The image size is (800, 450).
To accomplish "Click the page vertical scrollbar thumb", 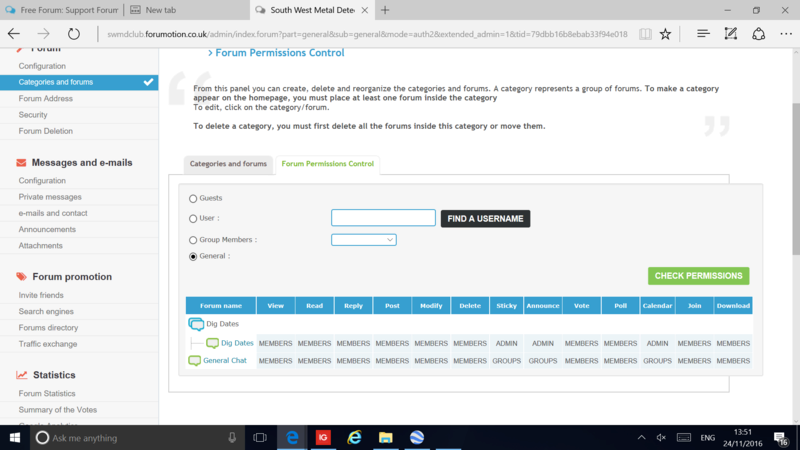I will tap(795, 179).
